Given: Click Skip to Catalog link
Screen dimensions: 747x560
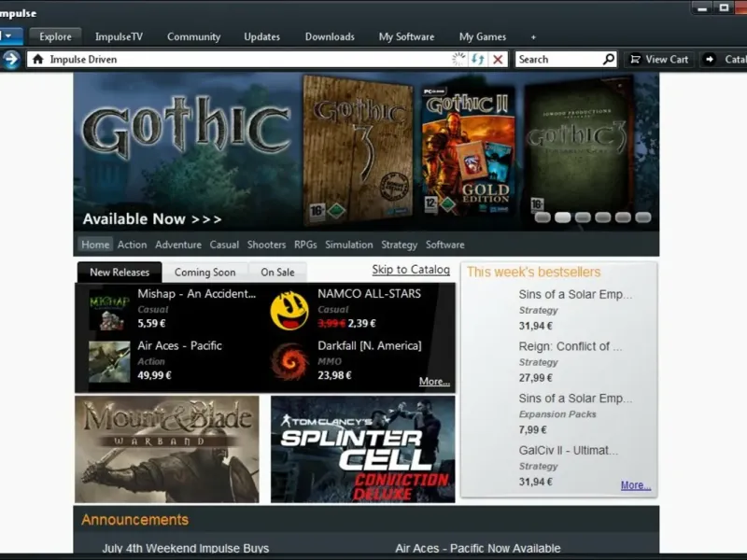Looking at the screenshot, I should (411, 270).
